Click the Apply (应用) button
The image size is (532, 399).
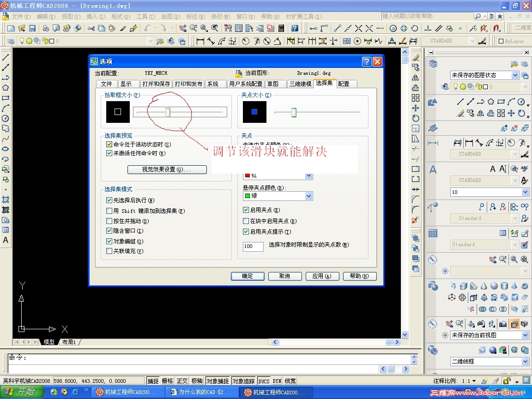click(x=322, y=276)
